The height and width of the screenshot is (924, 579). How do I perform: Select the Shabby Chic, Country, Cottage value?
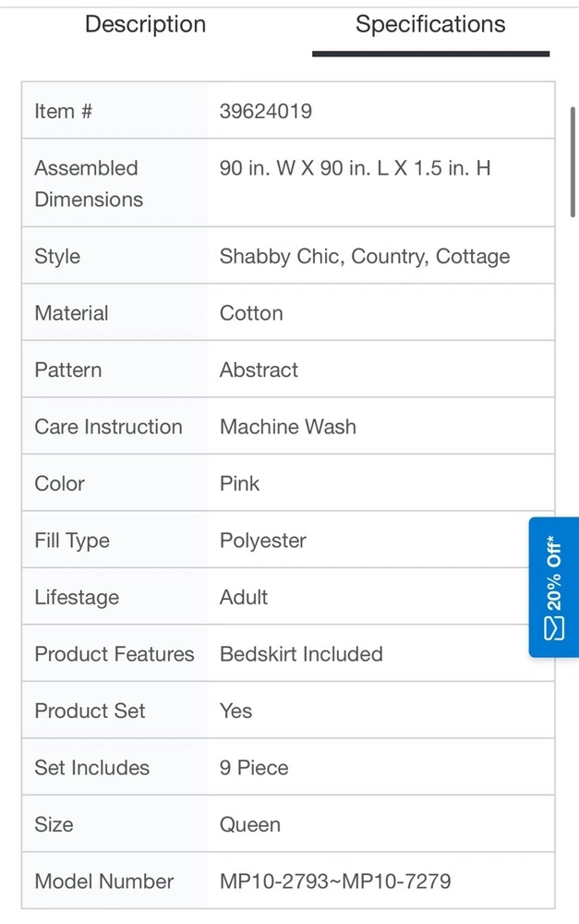(x=365, y=257)
